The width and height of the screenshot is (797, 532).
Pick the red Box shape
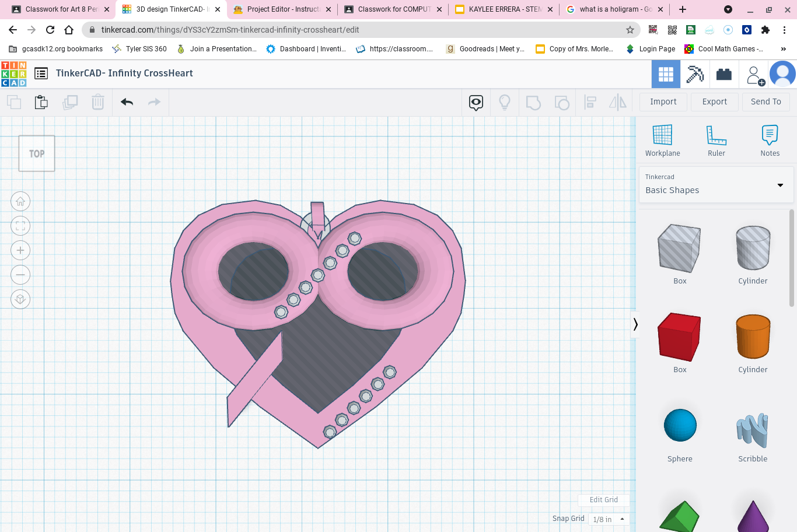pyautogui.click(x=680, y=343)
